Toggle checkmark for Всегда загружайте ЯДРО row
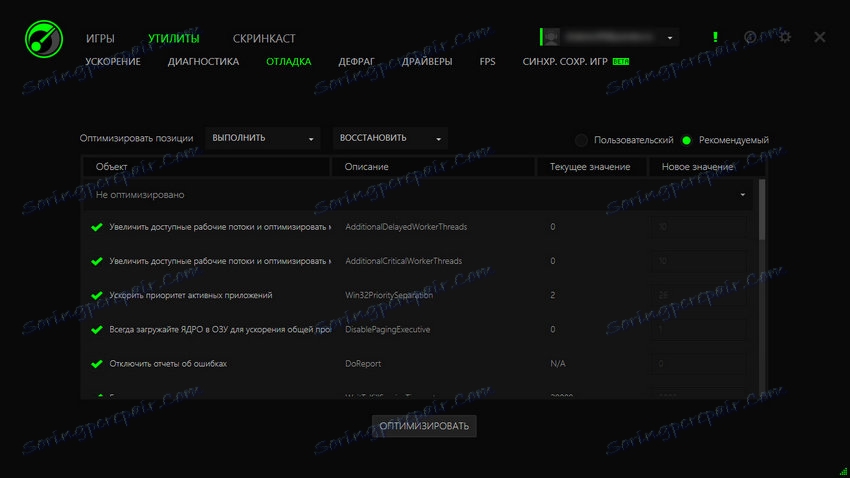The width and height of the screenshot is (850, 478). [x=97, y=330]
